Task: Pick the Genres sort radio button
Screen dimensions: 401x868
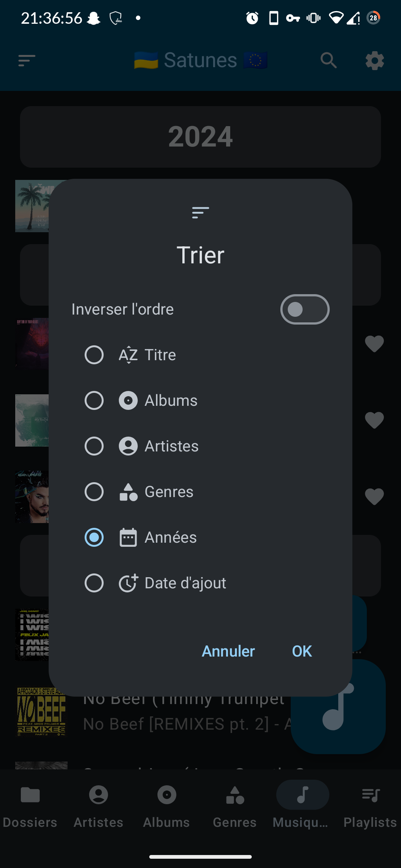Action: (94, 492)
